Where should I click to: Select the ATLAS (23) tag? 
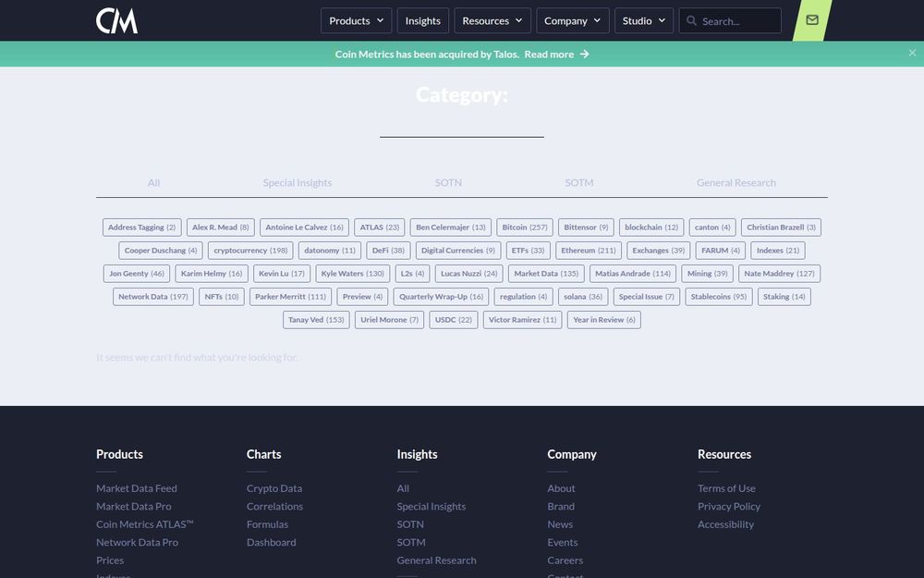point(380,228)
